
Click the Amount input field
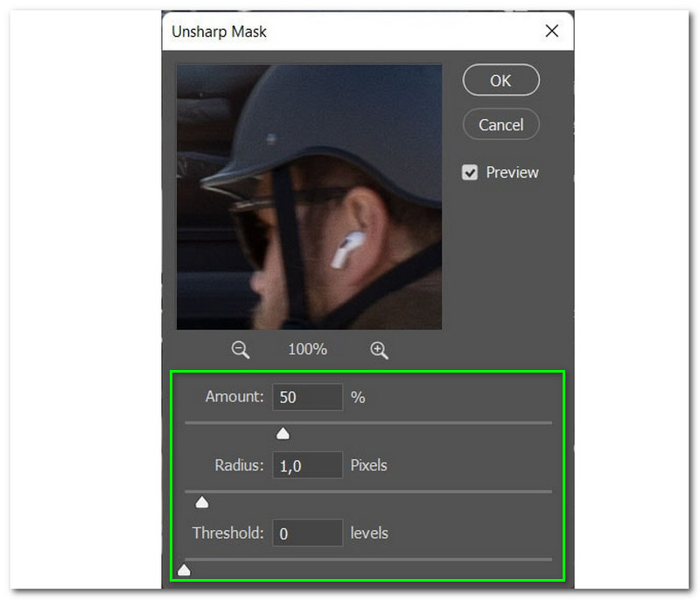308,397
